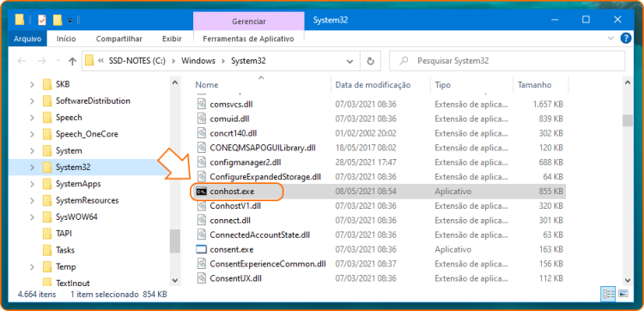Expand the Speech folder node

tap(32, 118)
